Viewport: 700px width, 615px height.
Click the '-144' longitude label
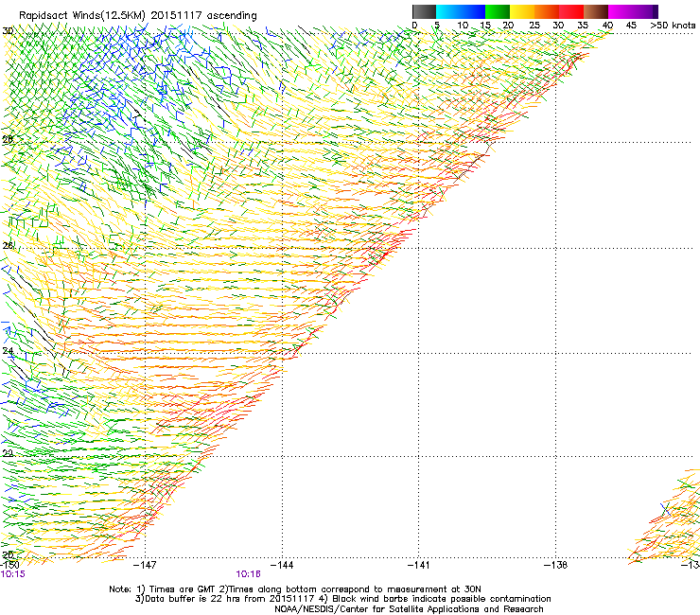[282, 566]
